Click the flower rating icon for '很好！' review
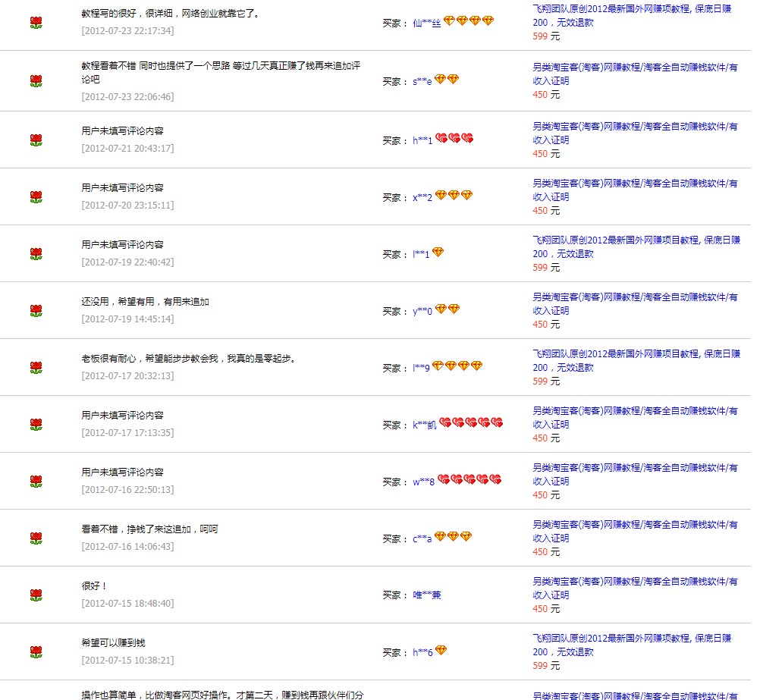 [x=36, y=595]
